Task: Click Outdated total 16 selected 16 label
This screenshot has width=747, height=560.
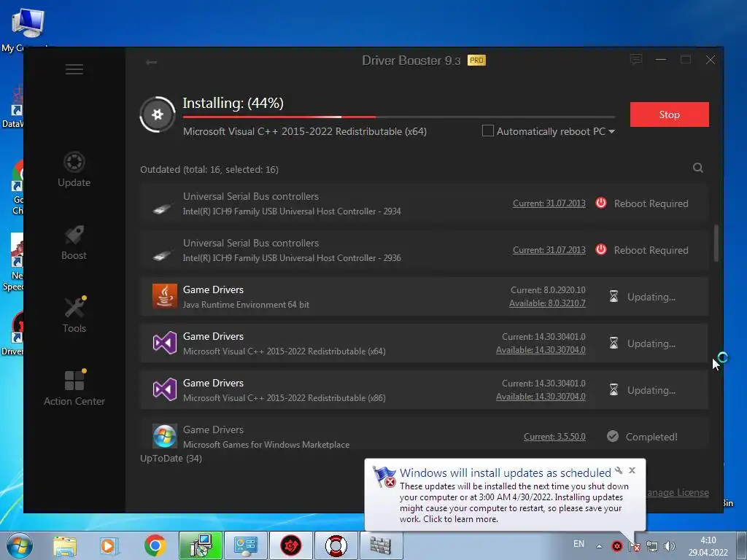Action: [209, 169]
